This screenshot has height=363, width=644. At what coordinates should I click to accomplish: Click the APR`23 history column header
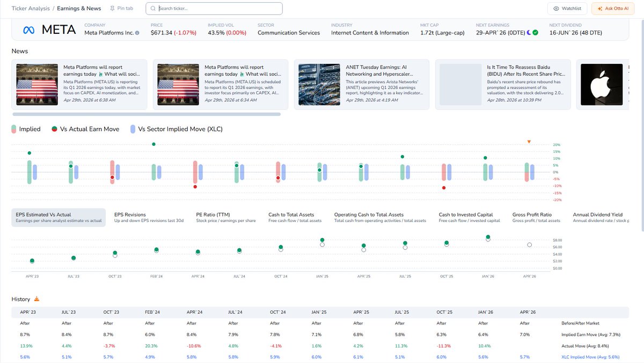(28, 312)
